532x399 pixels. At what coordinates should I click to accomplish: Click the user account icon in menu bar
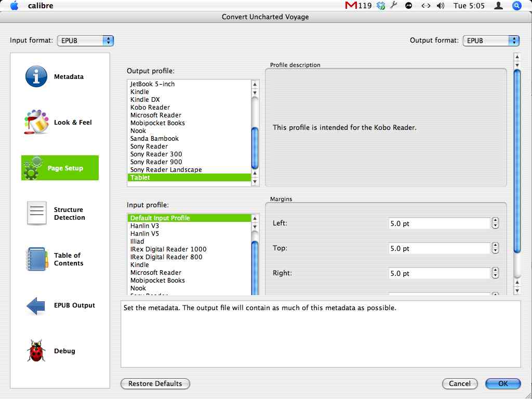(498, 5)
